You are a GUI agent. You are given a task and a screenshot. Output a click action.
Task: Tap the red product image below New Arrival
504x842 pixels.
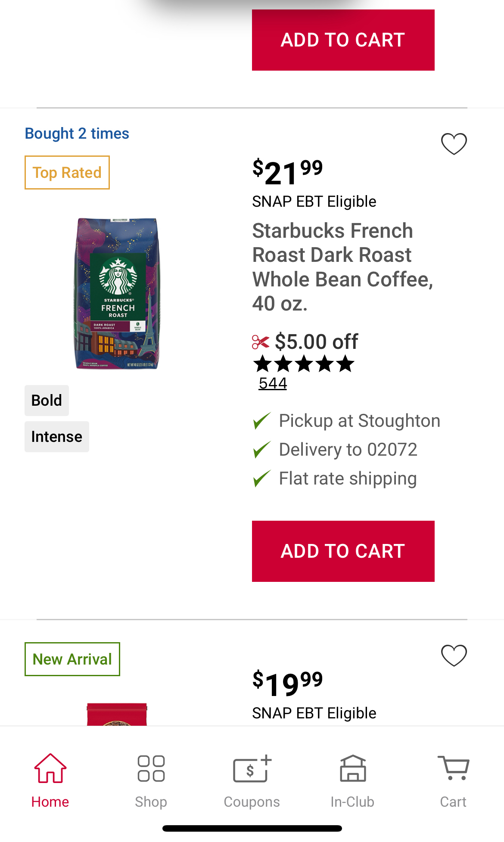117,715
